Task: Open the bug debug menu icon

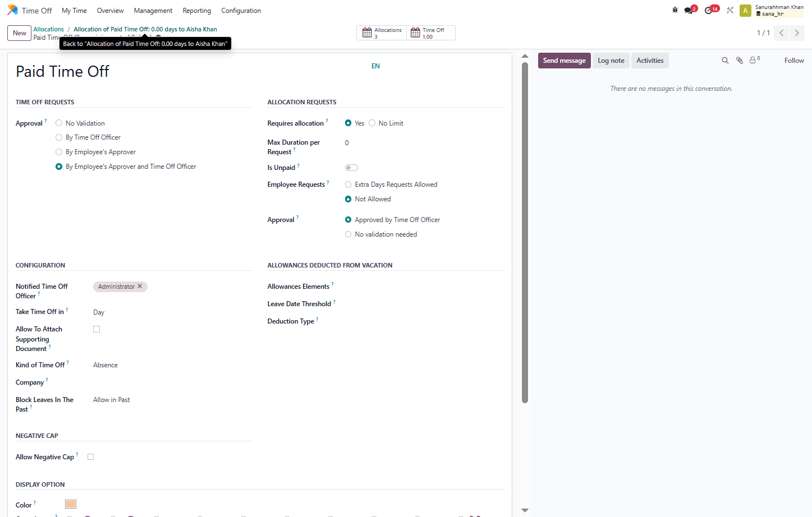Action: pos(675,10)
